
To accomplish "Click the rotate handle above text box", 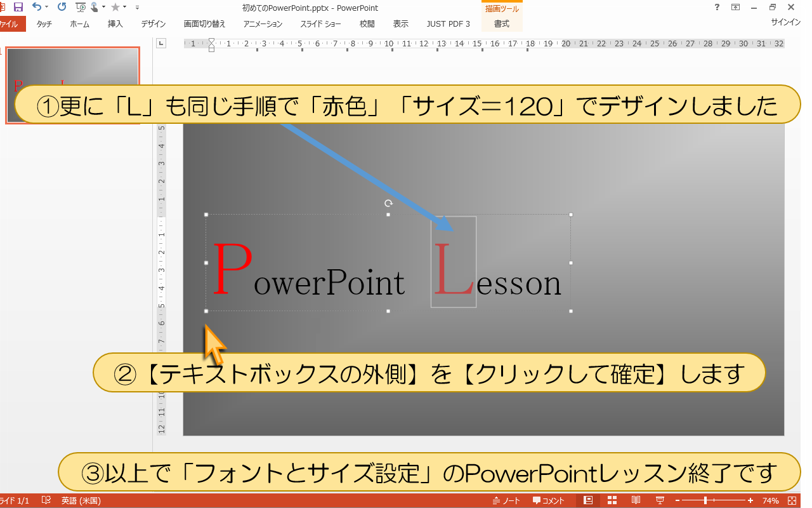I will 388,203.
